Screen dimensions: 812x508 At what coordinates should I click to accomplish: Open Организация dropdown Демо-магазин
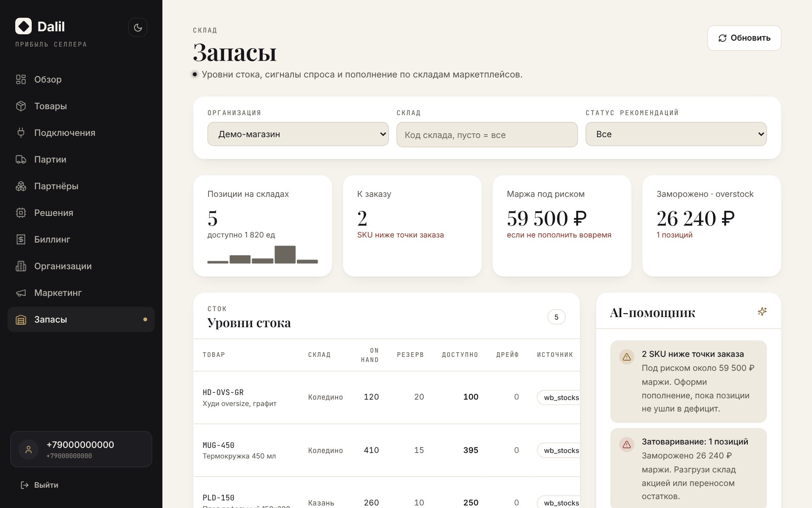click(x=298, y=134)
